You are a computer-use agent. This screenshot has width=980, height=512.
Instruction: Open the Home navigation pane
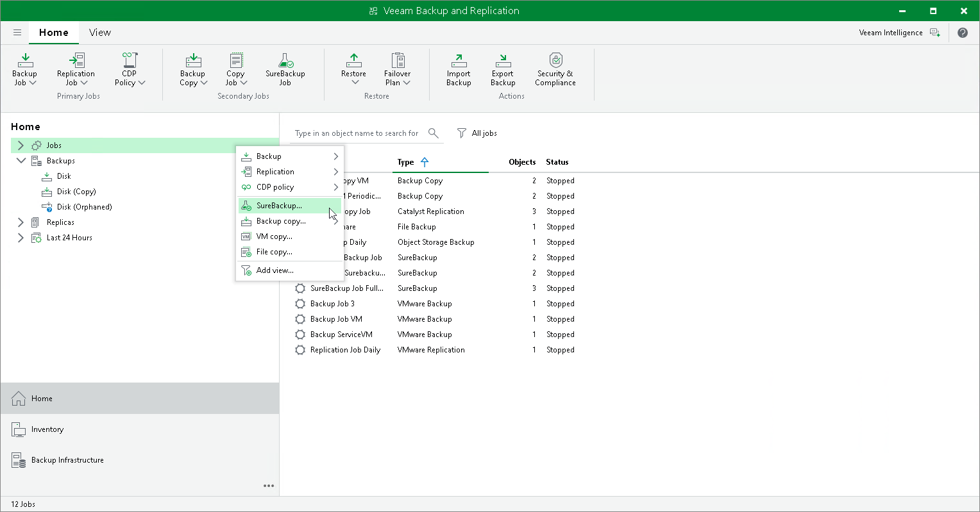click(140, 399)
